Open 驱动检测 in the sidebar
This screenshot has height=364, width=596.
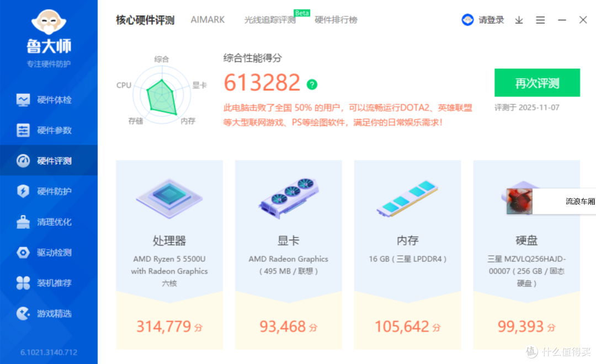point(49,252)
